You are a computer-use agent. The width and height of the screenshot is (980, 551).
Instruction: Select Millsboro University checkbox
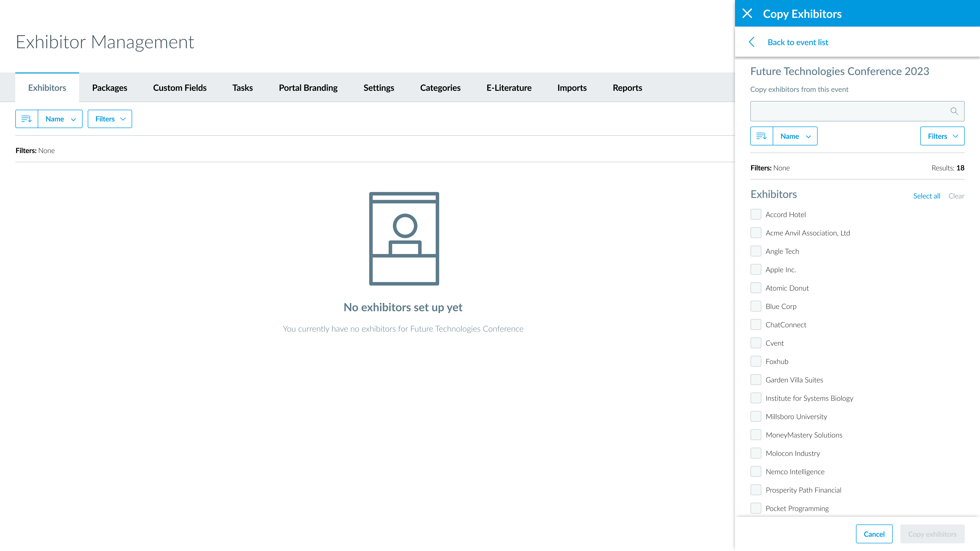coord(756,416)
